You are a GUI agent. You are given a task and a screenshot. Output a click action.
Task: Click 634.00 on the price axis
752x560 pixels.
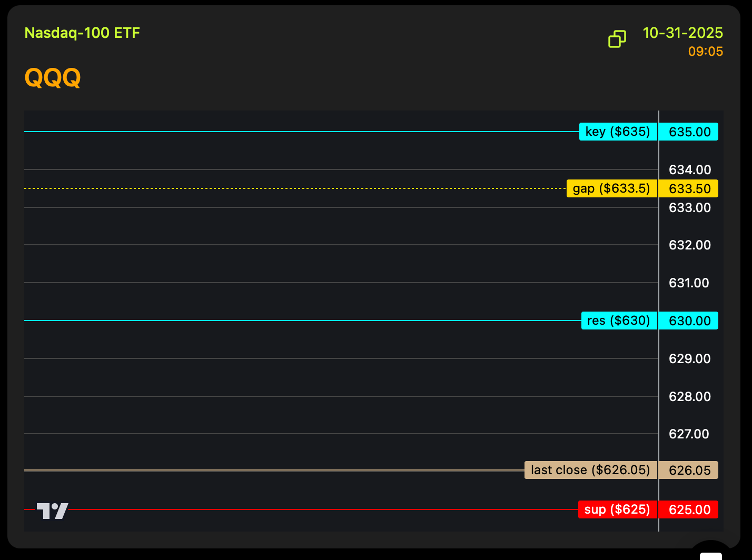[689, 170]
